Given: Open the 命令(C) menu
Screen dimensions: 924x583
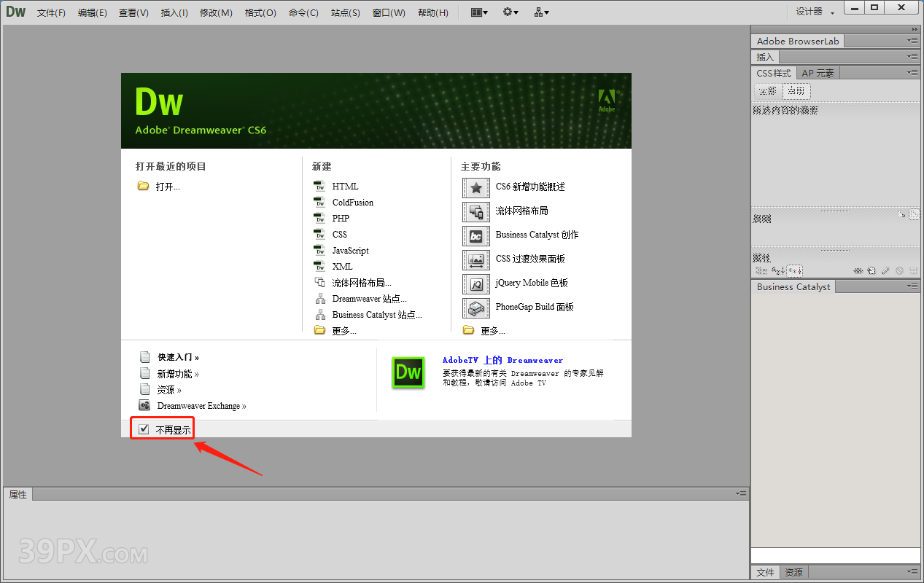Looking at the screenshot, I should pyautogui.click(x=303, y=12).
